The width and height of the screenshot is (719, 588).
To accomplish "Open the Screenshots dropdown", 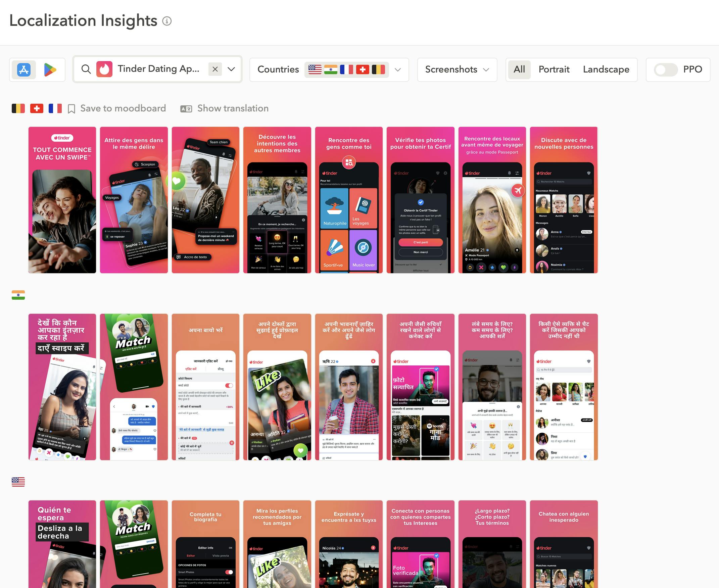I will (457, 70).
